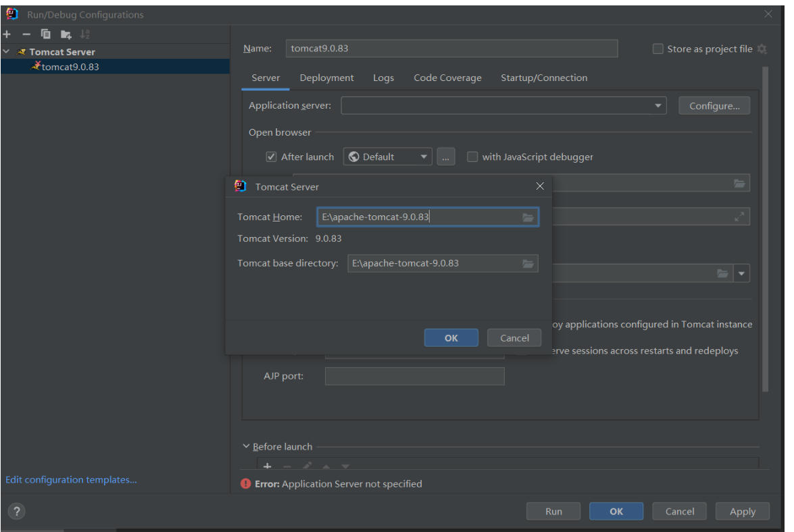The image size is (794, 532).
Task: Collapse the Before launch section
Action: (x=246, y=446)
